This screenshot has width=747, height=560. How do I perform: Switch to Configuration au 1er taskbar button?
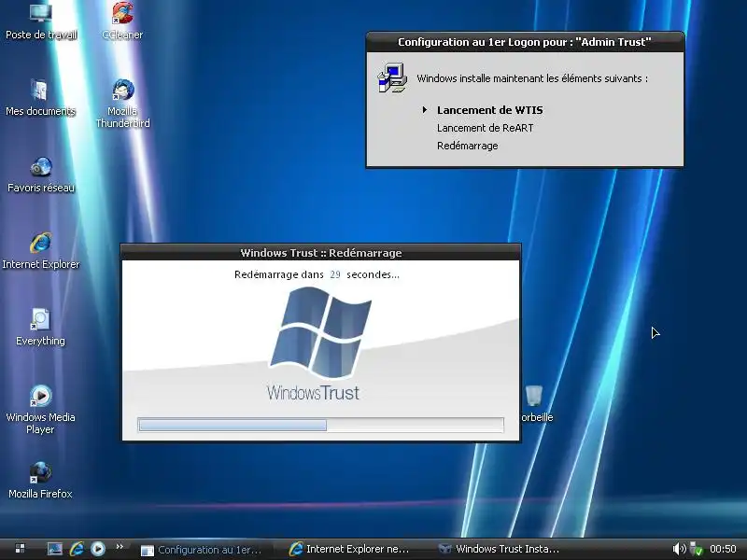pyautogui.click(x=205, y=550)
